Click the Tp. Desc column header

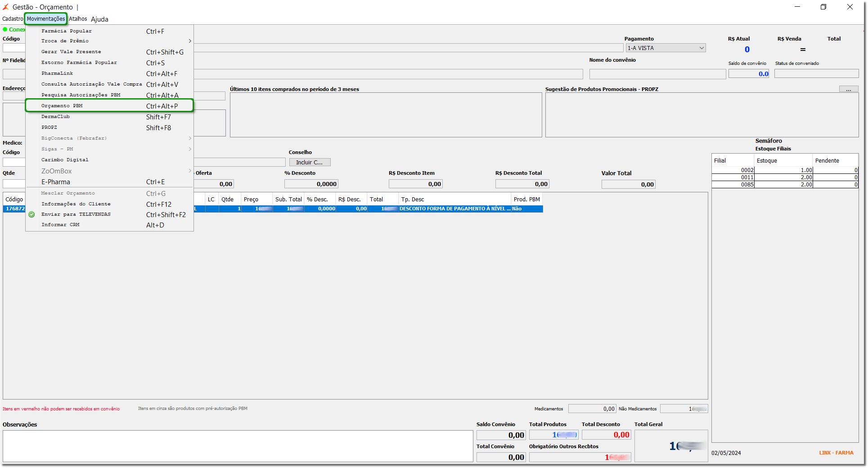454,199
